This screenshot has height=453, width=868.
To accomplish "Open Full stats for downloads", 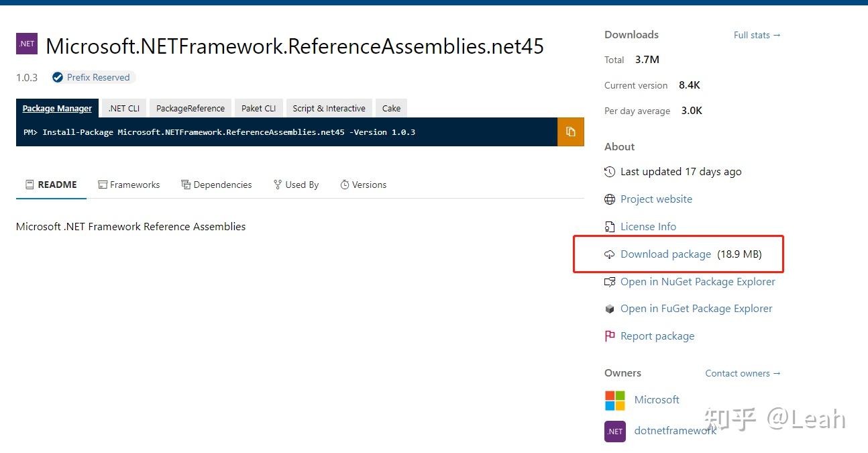I will [757, 35].
